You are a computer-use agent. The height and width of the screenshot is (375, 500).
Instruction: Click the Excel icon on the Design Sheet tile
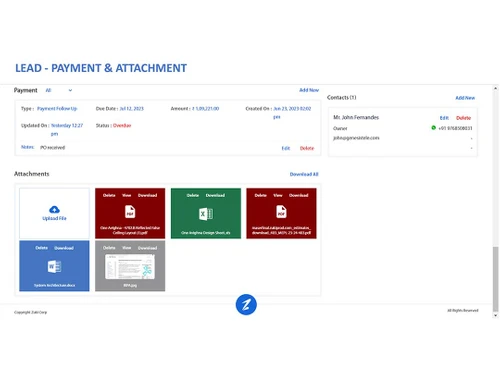[x=206, y=214]
